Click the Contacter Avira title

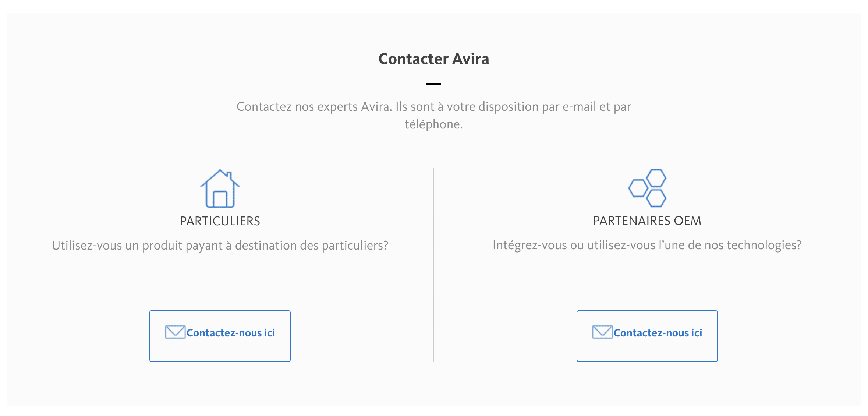[434, 59]
